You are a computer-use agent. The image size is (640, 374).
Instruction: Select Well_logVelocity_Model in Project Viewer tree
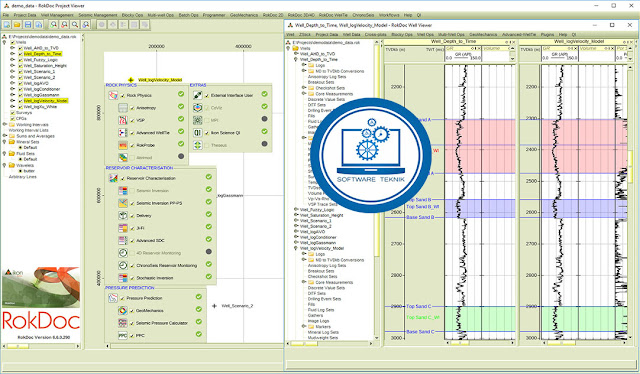coord(45,101)
